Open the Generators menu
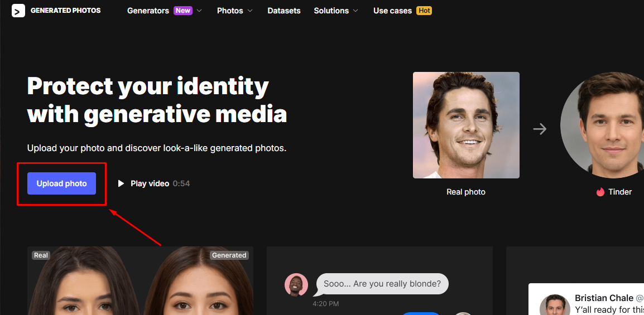 click(148, 11)
